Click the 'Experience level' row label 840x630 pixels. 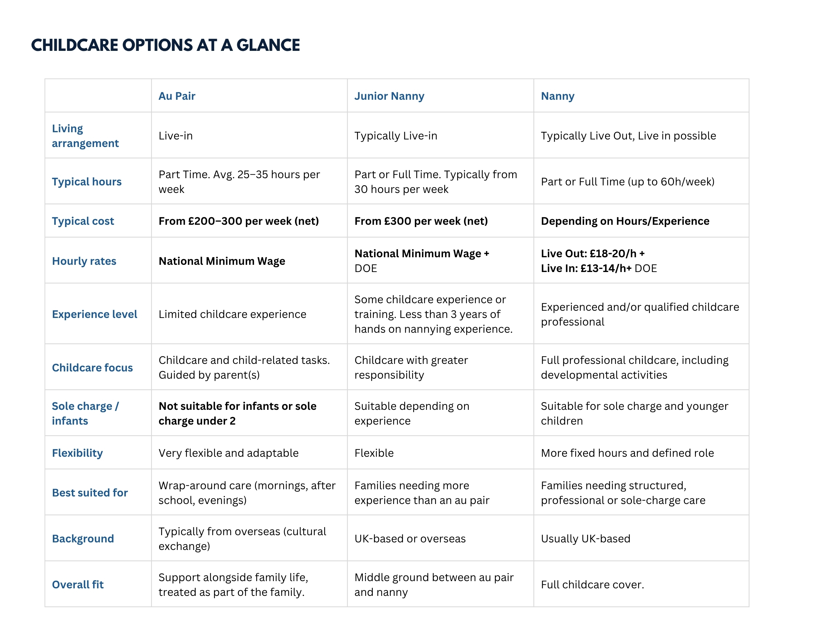pos(94,314)
